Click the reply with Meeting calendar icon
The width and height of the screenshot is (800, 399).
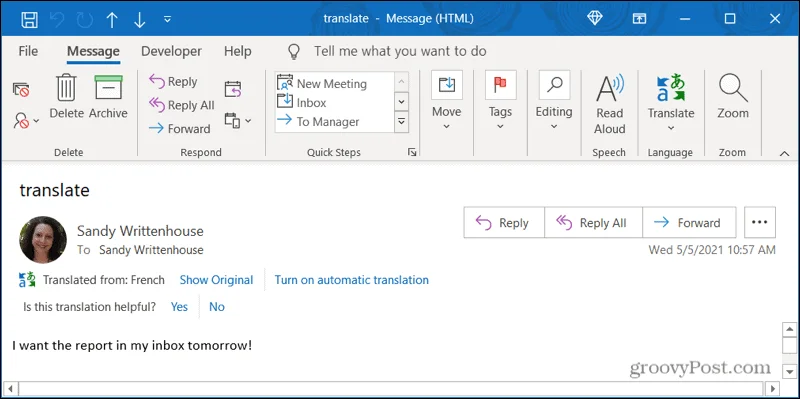(233, 89)
